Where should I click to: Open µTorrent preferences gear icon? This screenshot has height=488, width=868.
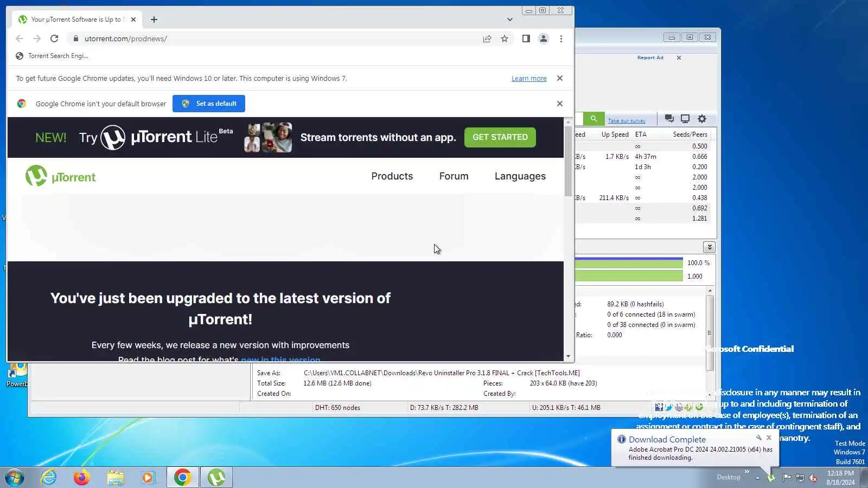702,119
